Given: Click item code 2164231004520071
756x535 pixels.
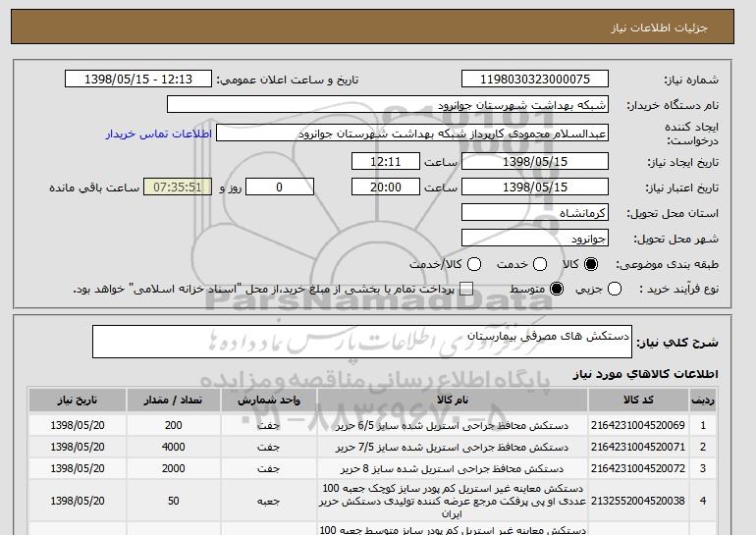Looking at the screenshot, I should coord(638,447).
